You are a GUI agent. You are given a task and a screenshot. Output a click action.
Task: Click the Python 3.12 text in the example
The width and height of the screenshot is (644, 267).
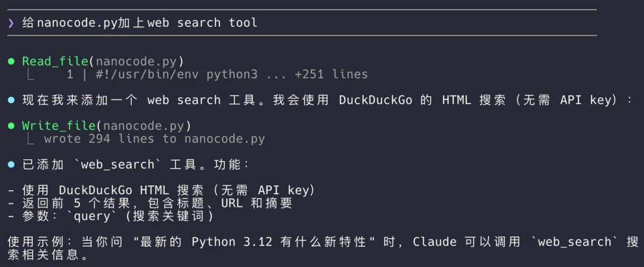click(x=228, y=242)
